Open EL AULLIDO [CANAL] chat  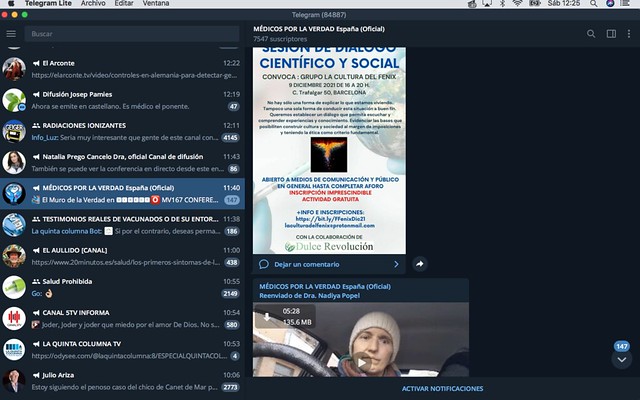[122, 256]
